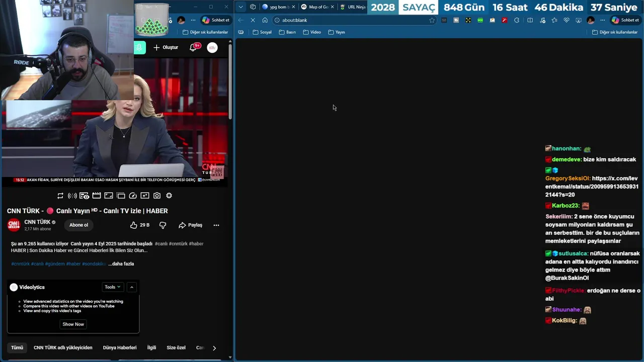
Task: Open the Videolytics Tools dropdown
Action: (112, 287)
